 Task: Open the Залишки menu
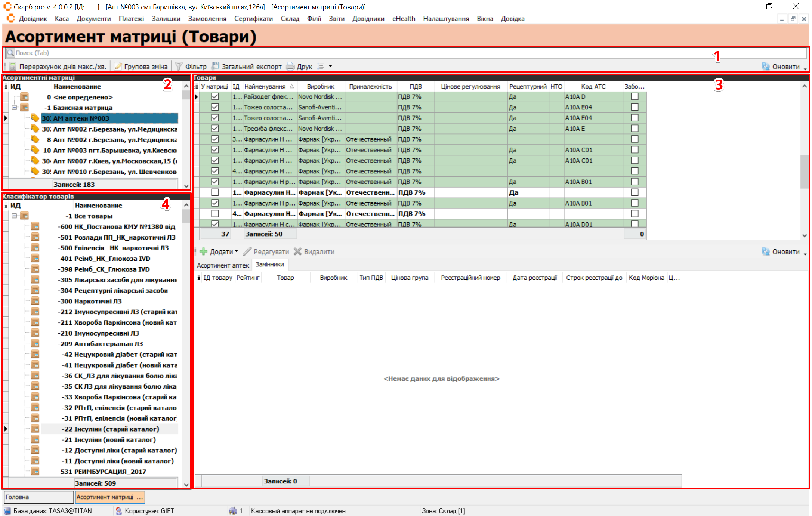click(166, 19)
